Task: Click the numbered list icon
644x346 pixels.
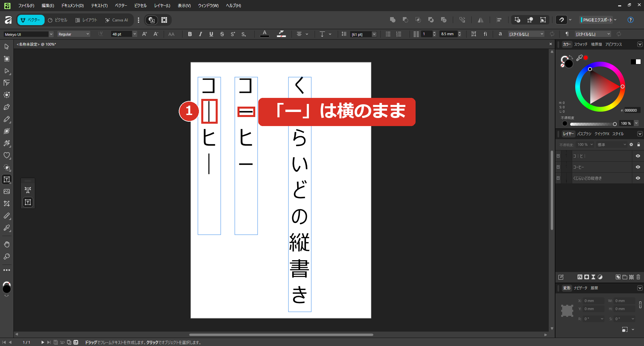Action: (x=399, y=34)
